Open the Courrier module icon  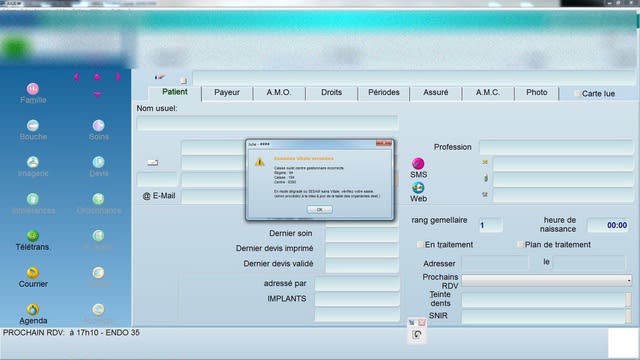pyautogui.click(x=33, y=272)
